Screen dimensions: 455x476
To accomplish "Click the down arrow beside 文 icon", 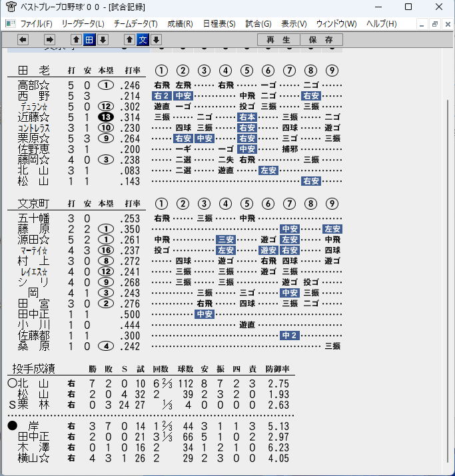I will click(x=156, y=40).
